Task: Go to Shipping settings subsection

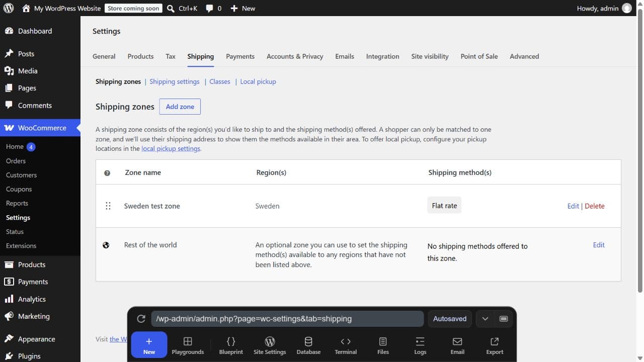Action: pos(175,81)
